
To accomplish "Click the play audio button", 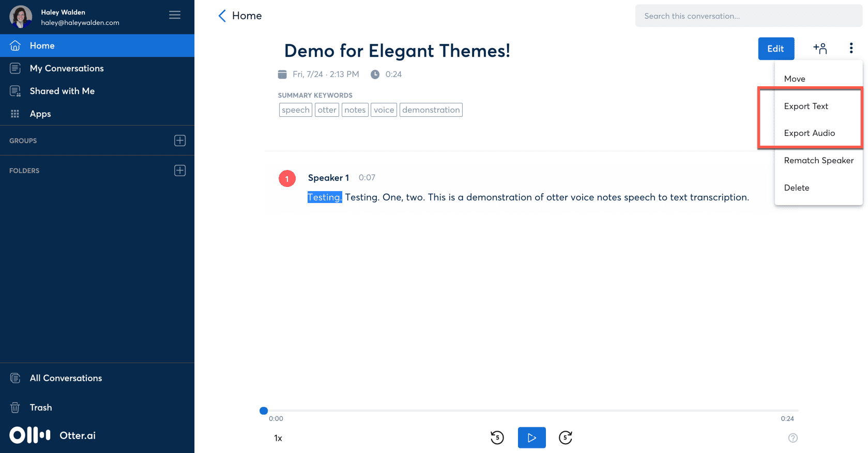I will pos(531,438).
